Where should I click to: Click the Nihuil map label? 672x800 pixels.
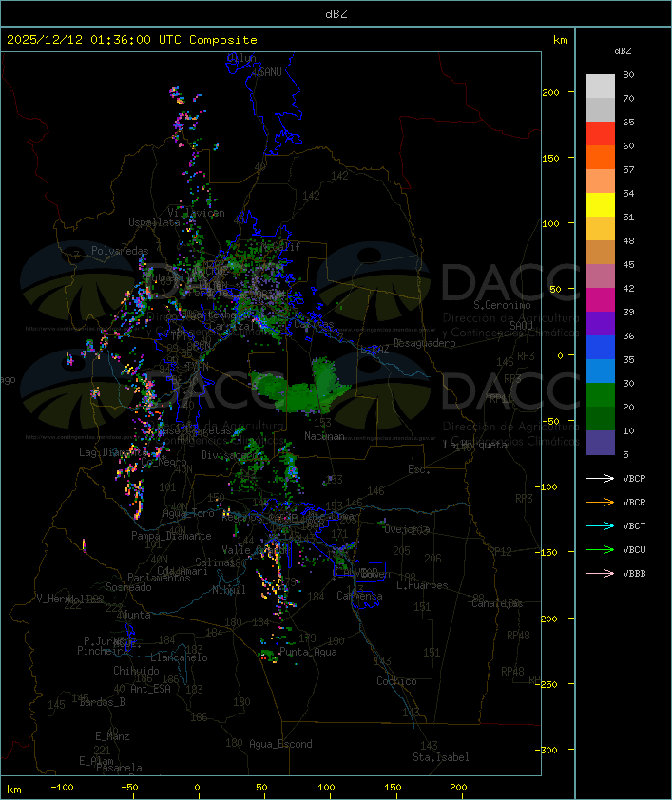(229, 590)
